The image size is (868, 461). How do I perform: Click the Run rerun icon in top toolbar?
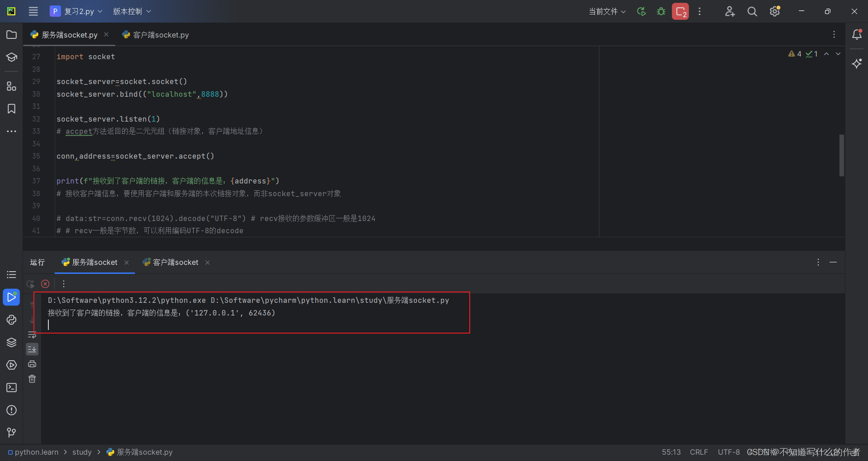(641, 11)
